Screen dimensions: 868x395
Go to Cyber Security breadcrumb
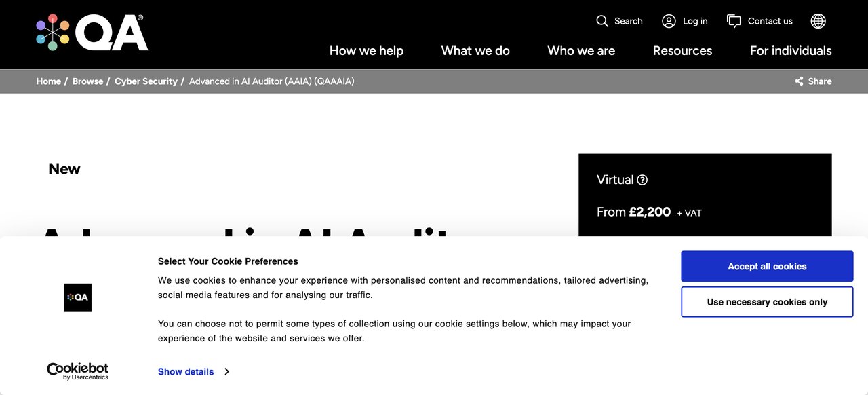pos(146,81)
